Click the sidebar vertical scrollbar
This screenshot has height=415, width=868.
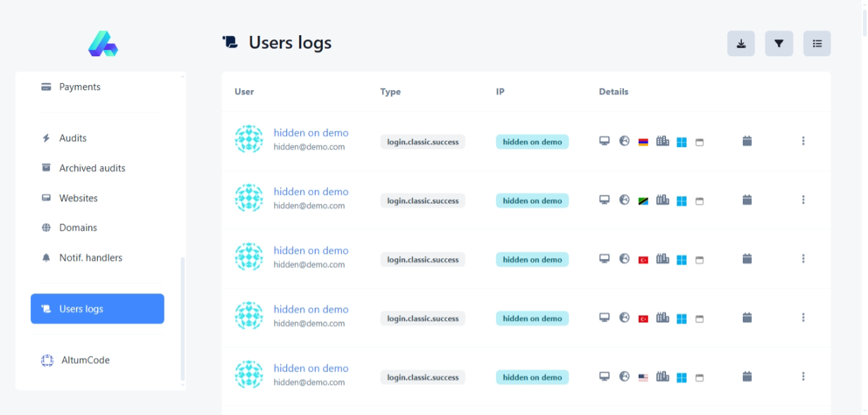pos(183,317)
